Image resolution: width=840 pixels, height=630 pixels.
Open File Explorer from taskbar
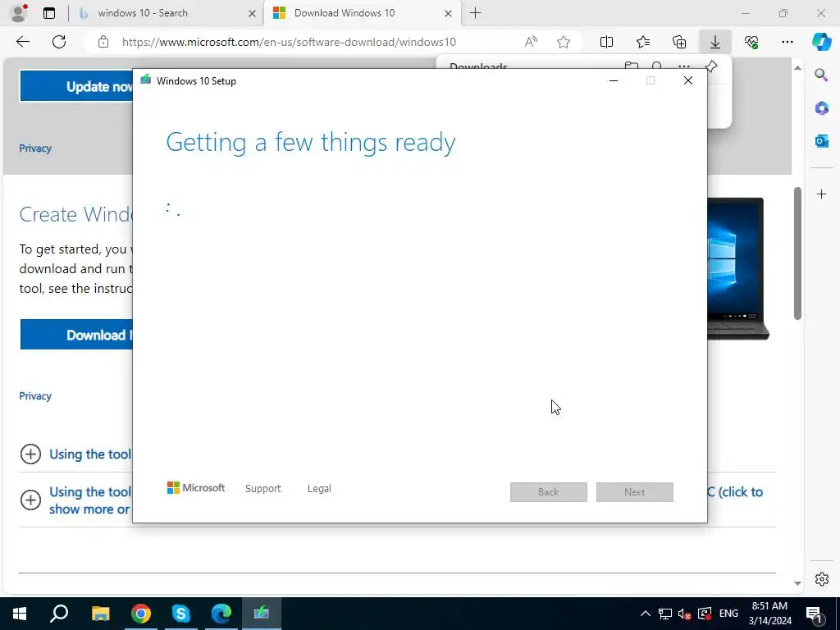100,614
